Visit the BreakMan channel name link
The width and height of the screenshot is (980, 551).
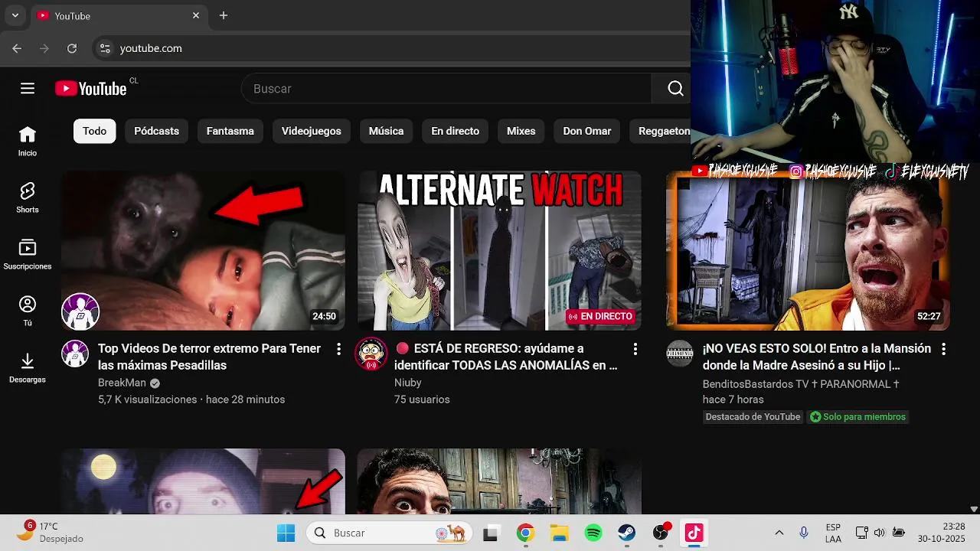pyautogui.click(x=122, y=383)
